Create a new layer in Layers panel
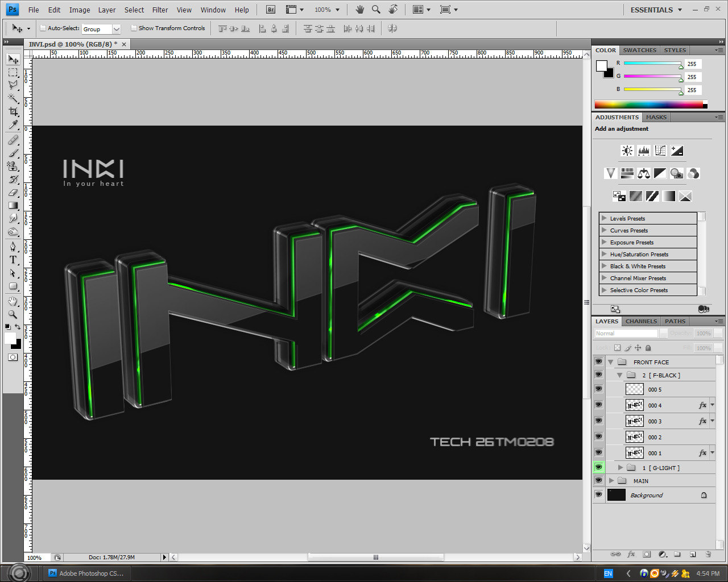The width and height of the screenshot is (728, 582). [x=693, y=554]
